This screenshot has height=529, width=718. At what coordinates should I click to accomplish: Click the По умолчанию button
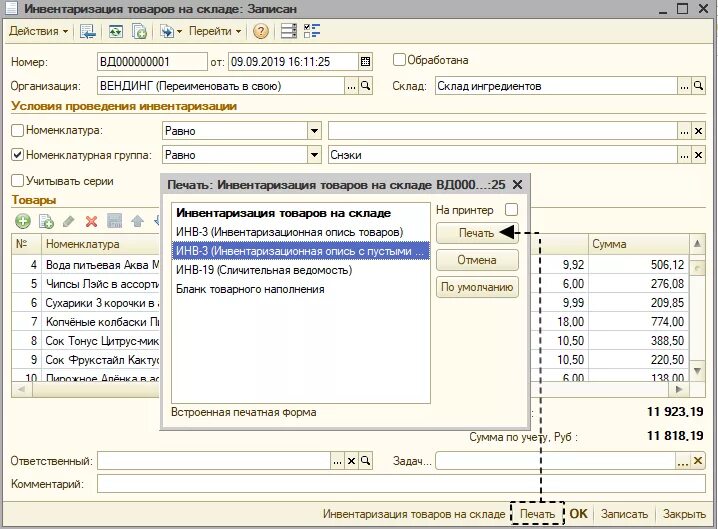(477, 287)
